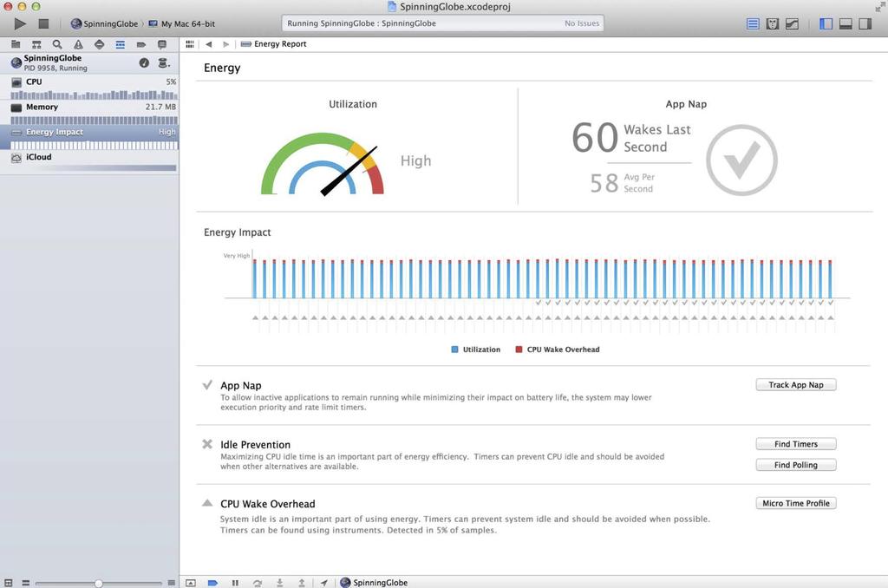Click the Utilization blue legend swatch
This screenshot has height=588, width=888.
454,350
